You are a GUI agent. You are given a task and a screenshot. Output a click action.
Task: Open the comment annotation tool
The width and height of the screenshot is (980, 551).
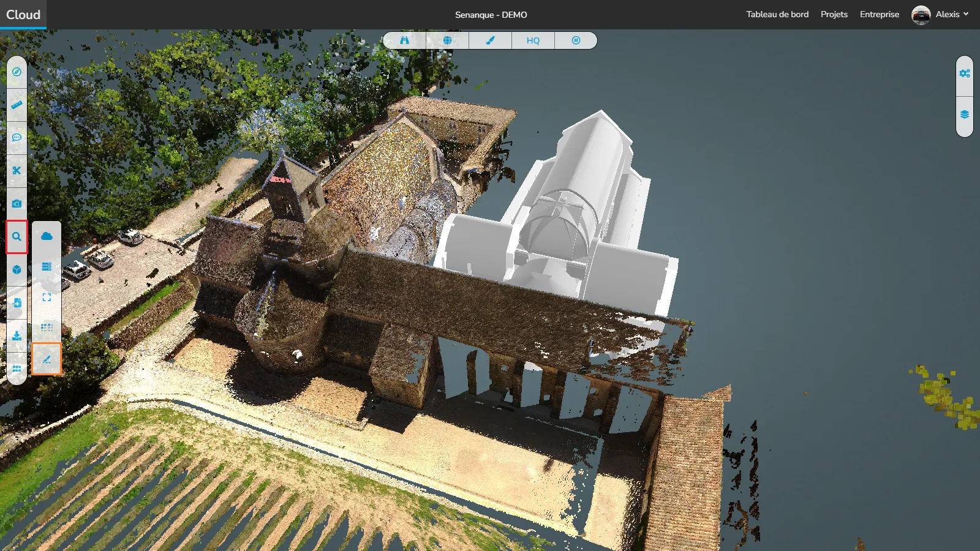tap(17, 138)
